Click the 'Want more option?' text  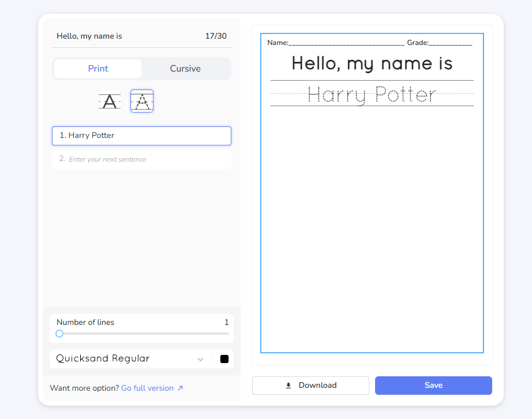click(x=84, y=388)
